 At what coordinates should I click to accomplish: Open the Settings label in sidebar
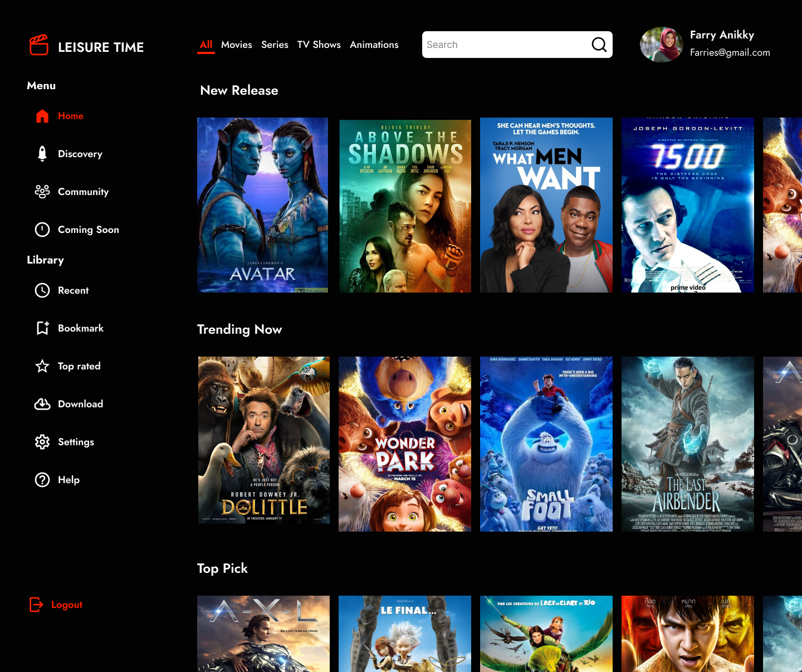coord(76,442)
